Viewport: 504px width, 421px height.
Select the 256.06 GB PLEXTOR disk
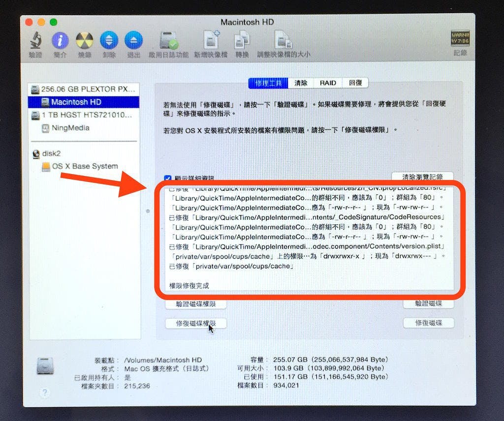click(x=84, y=90)
